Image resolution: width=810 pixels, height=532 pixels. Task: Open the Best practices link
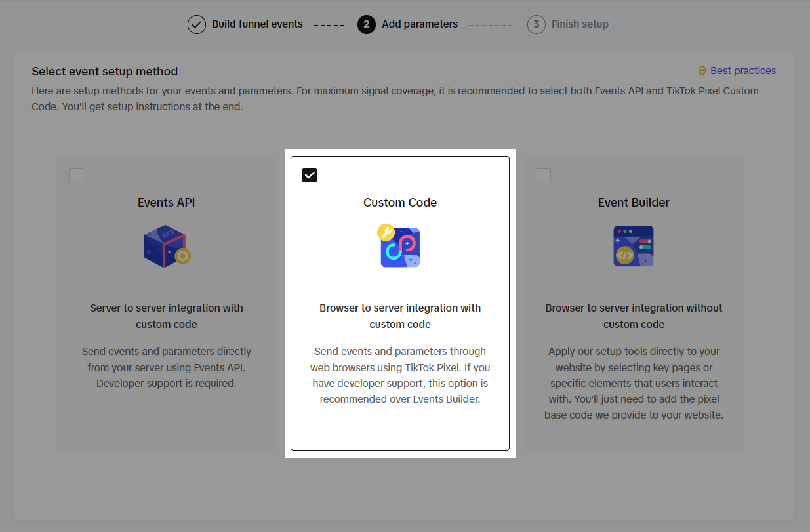tap(743, 71)
